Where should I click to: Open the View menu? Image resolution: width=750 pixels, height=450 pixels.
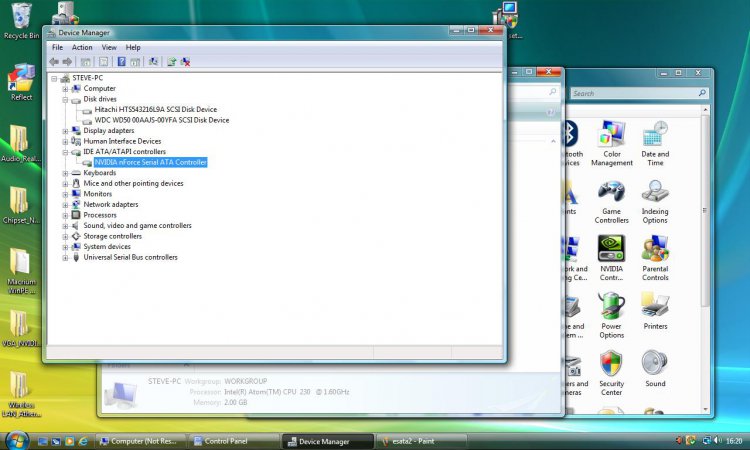coord(109,47)
